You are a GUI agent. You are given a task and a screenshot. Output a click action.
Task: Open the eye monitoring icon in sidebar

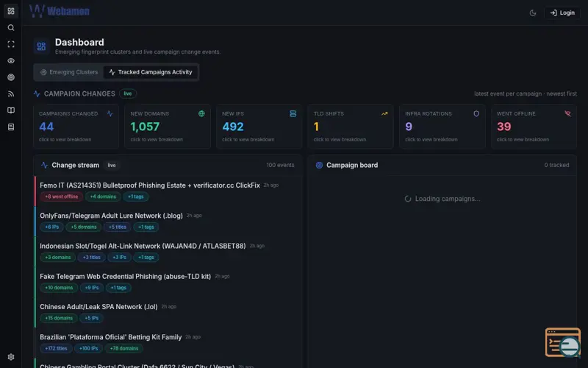11,61
